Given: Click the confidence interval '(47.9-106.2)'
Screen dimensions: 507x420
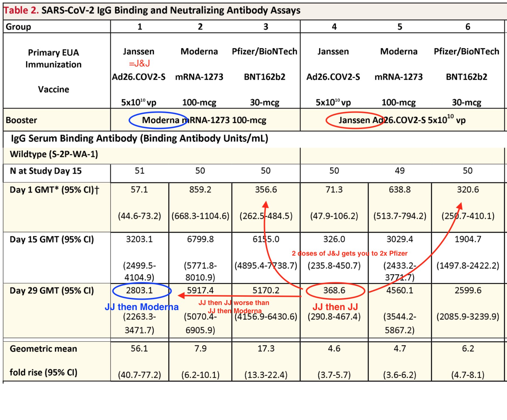Looking at the screenshot, I should 334,216.
